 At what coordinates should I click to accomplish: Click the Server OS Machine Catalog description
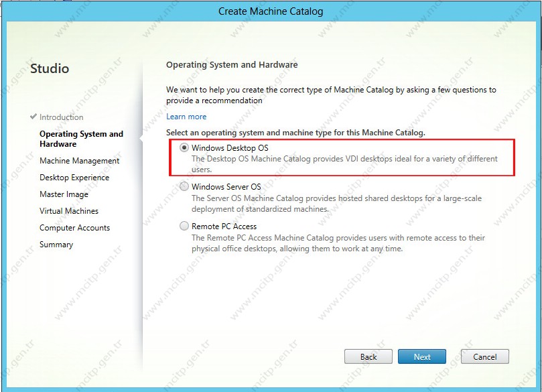[x=336, y=204]
